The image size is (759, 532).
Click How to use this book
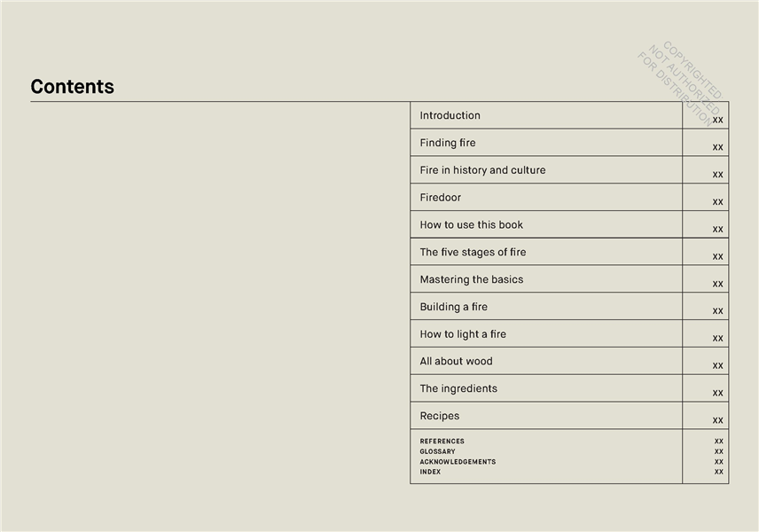coord(471,225)
